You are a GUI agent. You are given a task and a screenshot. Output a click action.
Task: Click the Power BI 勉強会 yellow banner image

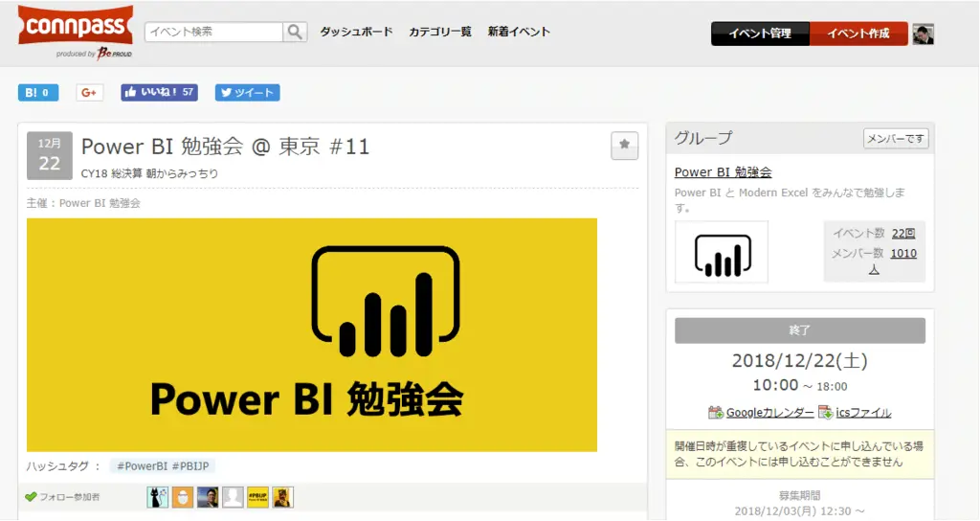312,334
